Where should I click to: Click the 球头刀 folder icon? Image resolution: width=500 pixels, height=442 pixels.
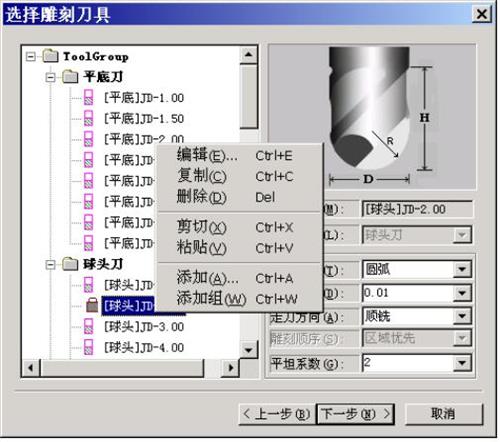tap(70, 264)
